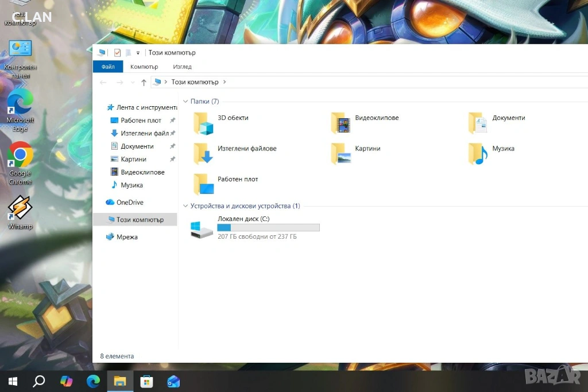Open Google Chrome desktop shortcut
Screen dimensions: 588x392
(x=20, y=155)
